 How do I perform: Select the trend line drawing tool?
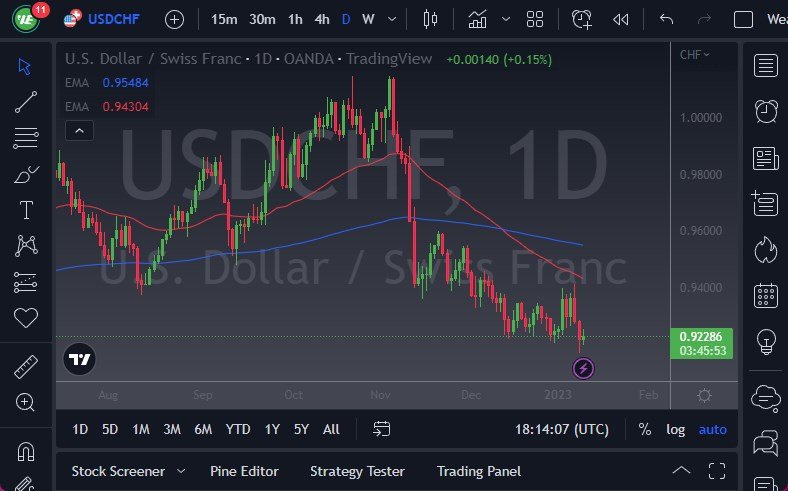click(x=26, y=102)
